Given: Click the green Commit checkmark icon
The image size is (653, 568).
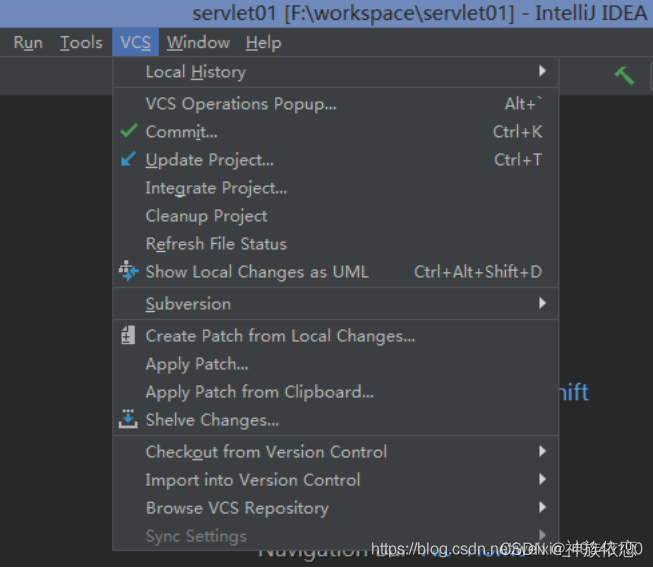Looking at the screenshot, I should [x=129, y=131].
